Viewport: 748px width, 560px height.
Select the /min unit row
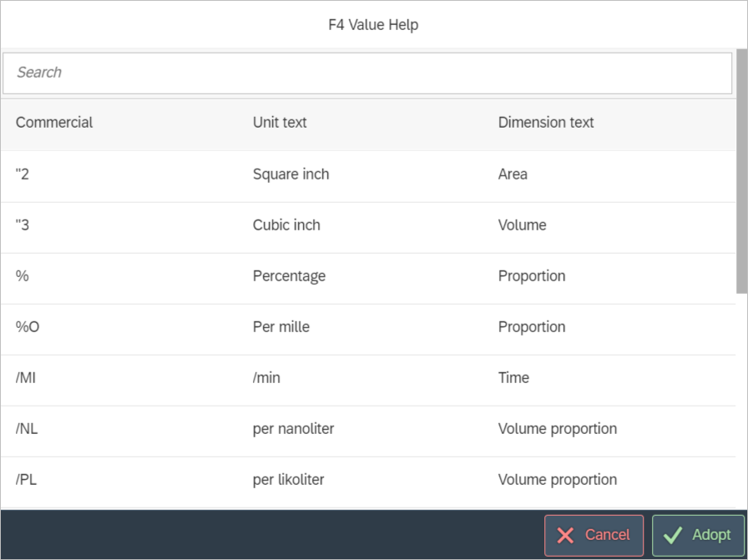tap(266, 378)
